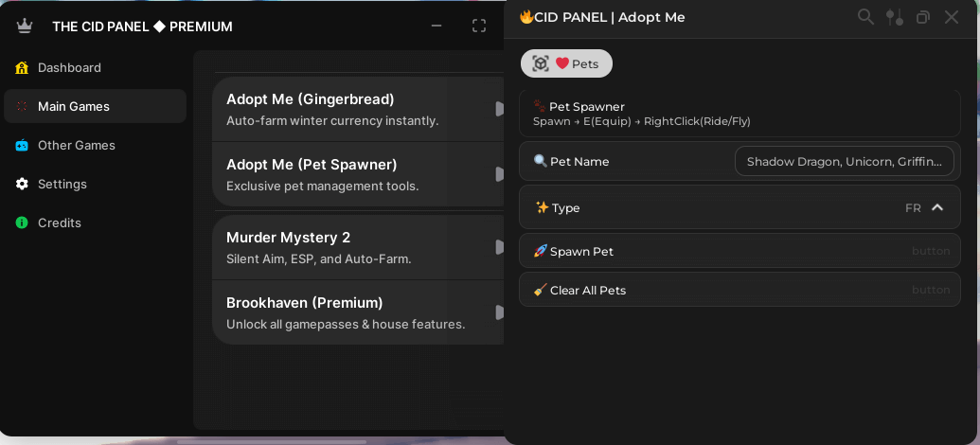Select Main Games in the sidebar
This screenshot has height=445, width=980.
95,106
